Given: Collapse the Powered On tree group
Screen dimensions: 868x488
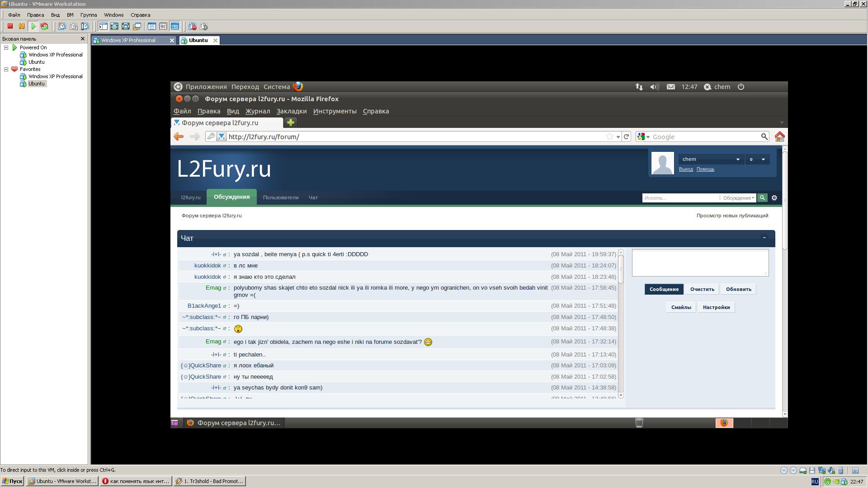Looking at the screenshot, I should pyautogui.click(x=6, y=47).
